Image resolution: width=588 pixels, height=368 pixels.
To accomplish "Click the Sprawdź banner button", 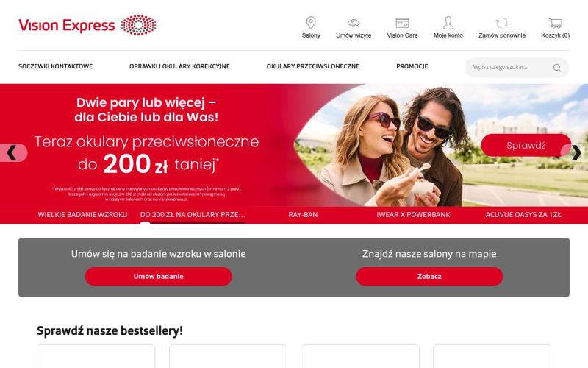I will point(526,145).
